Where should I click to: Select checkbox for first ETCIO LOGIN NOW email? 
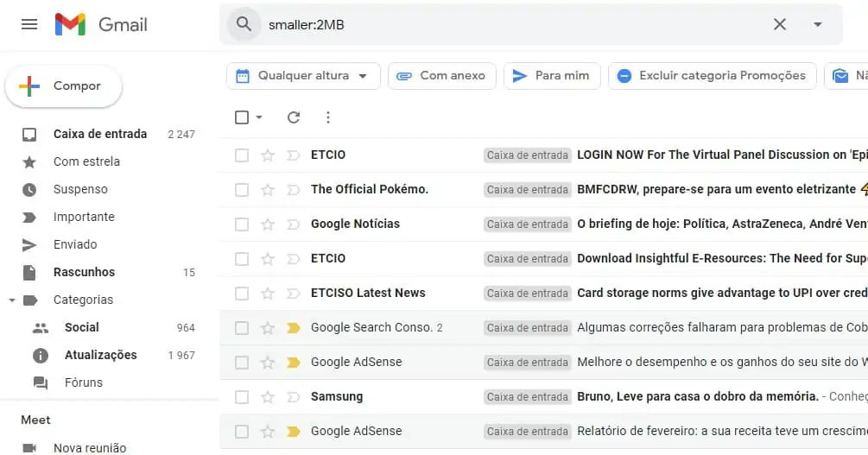242,155
